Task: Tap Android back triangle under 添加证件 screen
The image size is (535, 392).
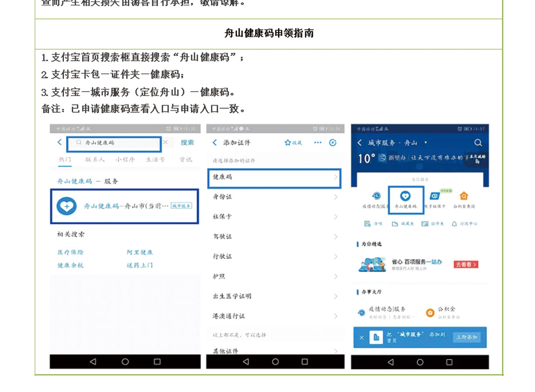Action: 246,362
